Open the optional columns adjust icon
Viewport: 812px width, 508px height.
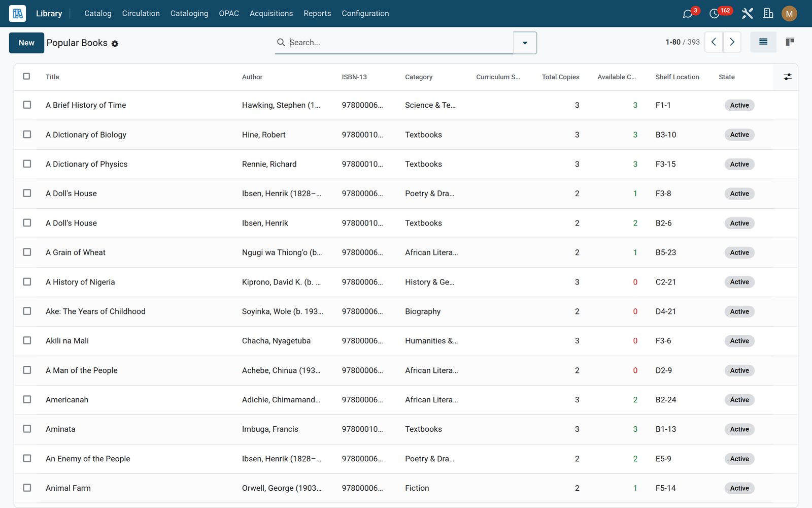coord(787,77)
